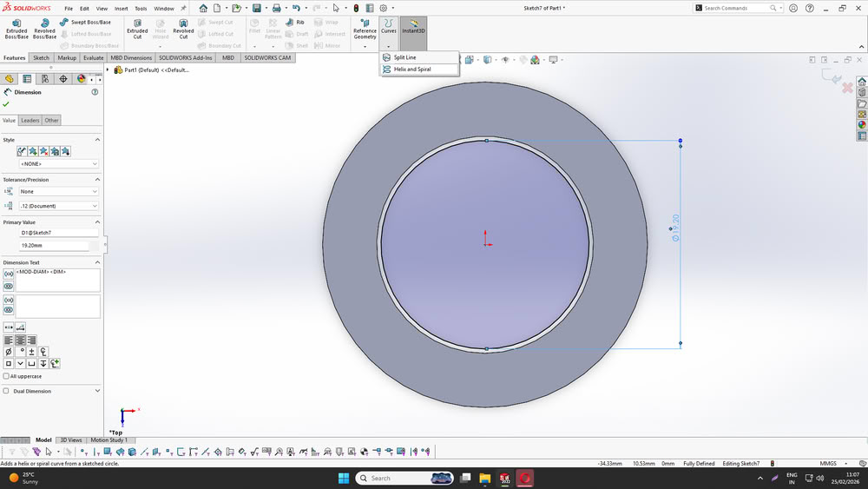Set center justify for dimension text

click(x=20, y=340)
